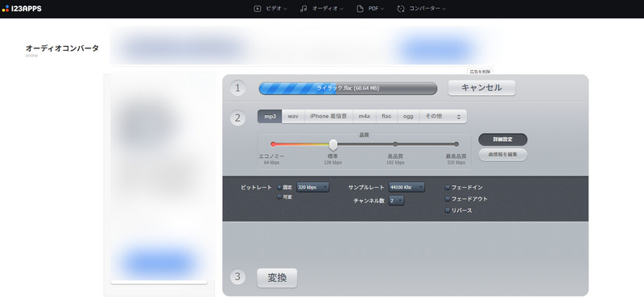This screenshot has height=303, width=644.
Task: Set quality to エコノミー 64 kbps point
Action: click(273, 144)
